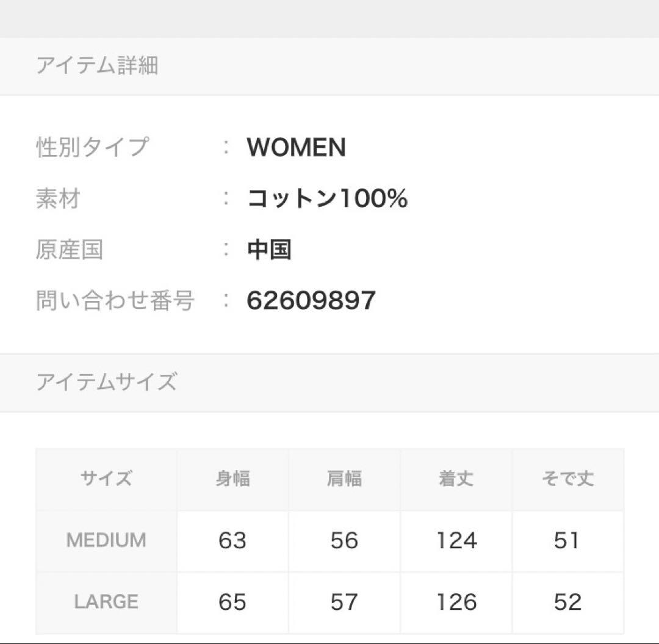Click the 肩幅 column header

pos(344,479)
